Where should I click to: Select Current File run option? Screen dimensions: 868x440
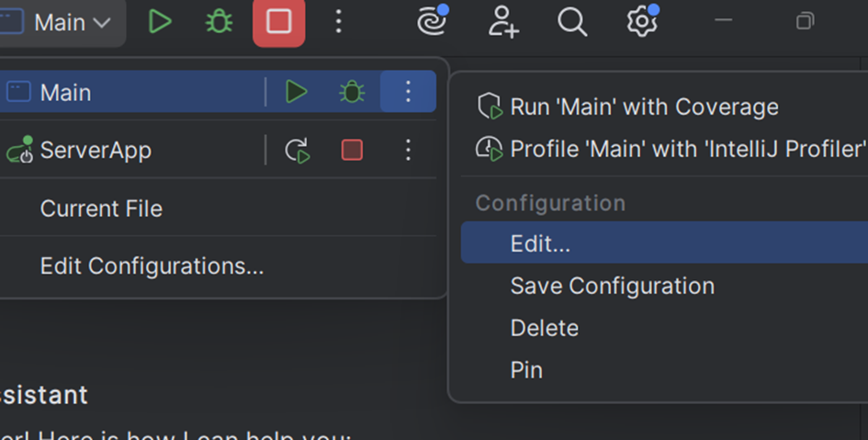pyautogui.click(x=101, y=209)
